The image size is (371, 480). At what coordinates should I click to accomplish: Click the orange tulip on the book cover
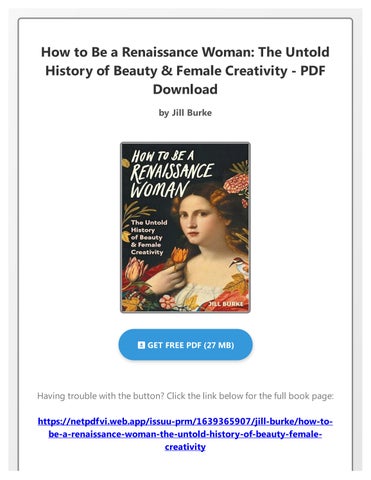click(x=179, y=255)
